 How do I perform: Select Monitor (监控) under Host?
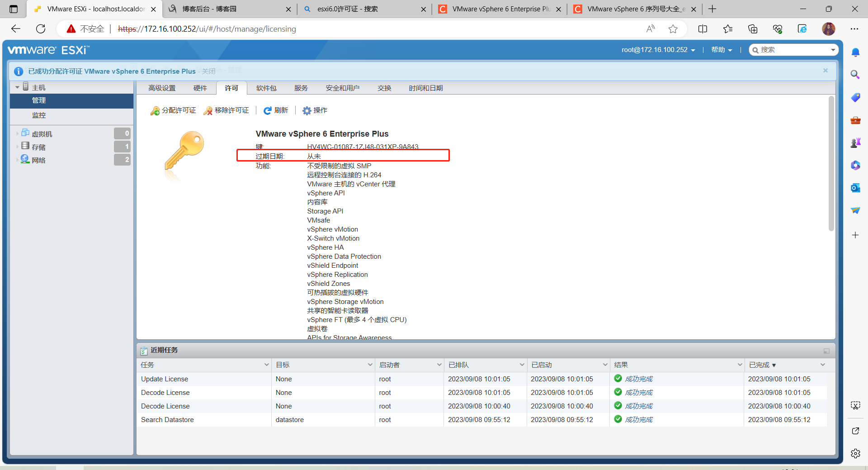point(39,115)
